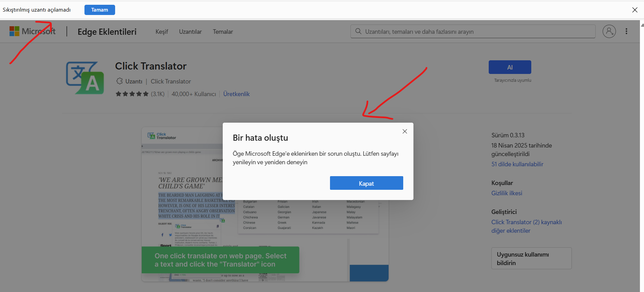
Task: Click the Bir hata oluştu dialog heading
Action: click(261, 138)
